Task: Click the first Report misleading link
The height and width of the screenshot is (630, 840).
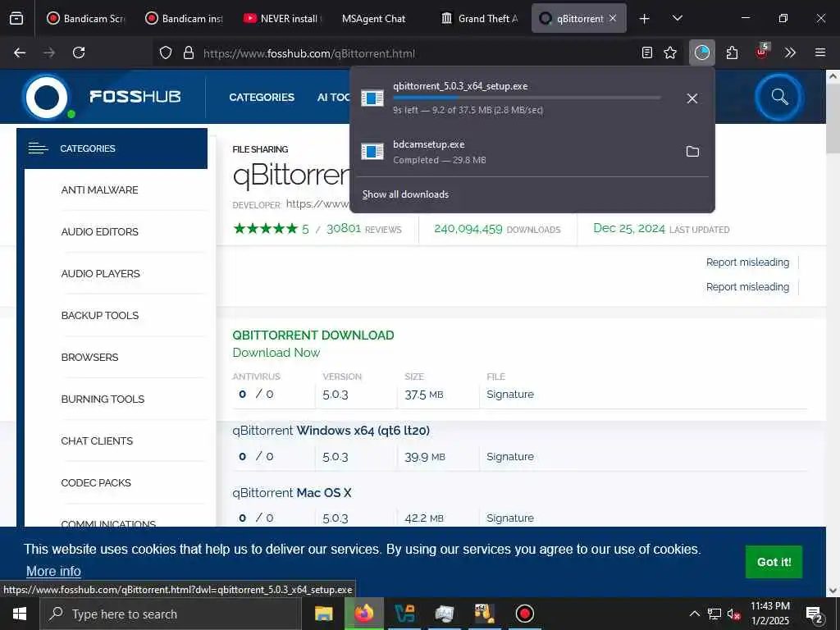Action: [x=747, y=262]
